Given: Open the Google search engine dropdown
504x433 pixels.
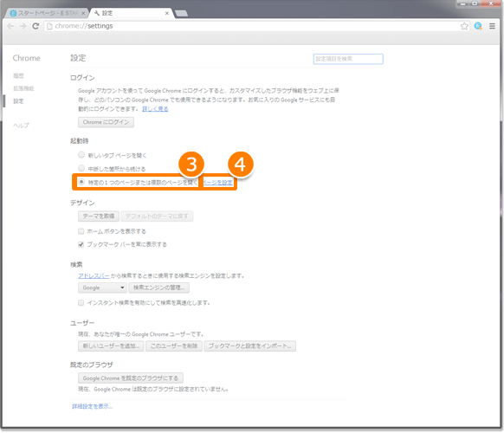Looking at the screenshot, I should click(102, 288).
